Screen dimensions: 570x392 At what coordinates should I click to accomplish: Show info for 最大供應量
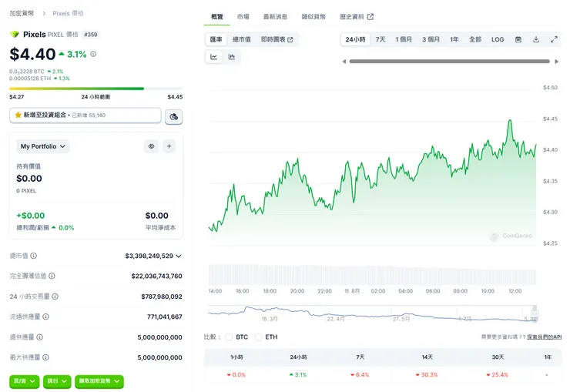(x=45, y=357)
